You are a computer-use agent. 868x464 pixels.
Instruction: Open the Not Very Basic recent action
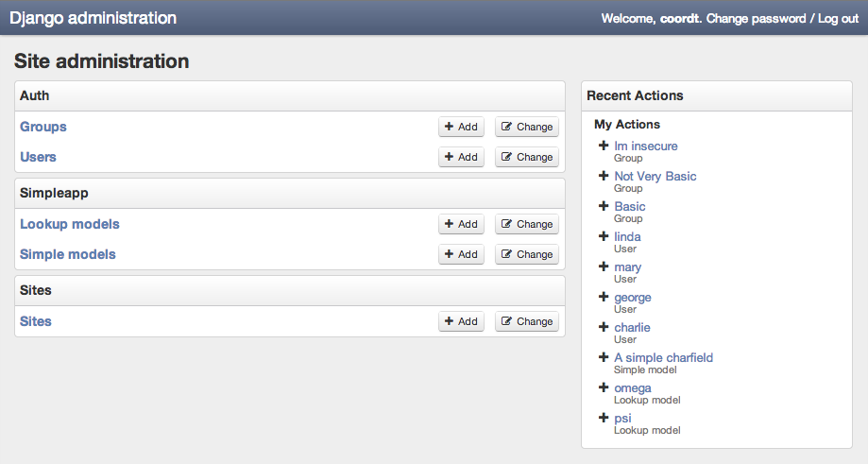tap(655, 176)
